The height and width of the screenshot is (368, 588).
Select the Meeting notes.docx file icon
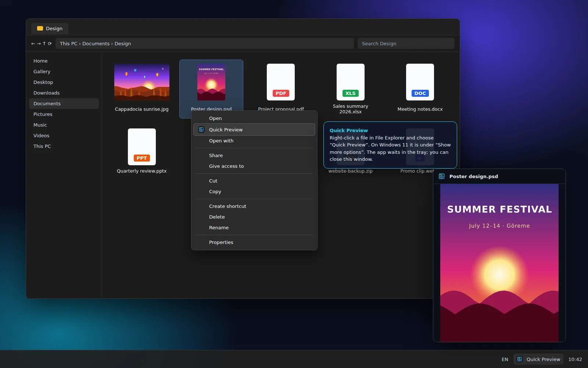click(420, 82)
